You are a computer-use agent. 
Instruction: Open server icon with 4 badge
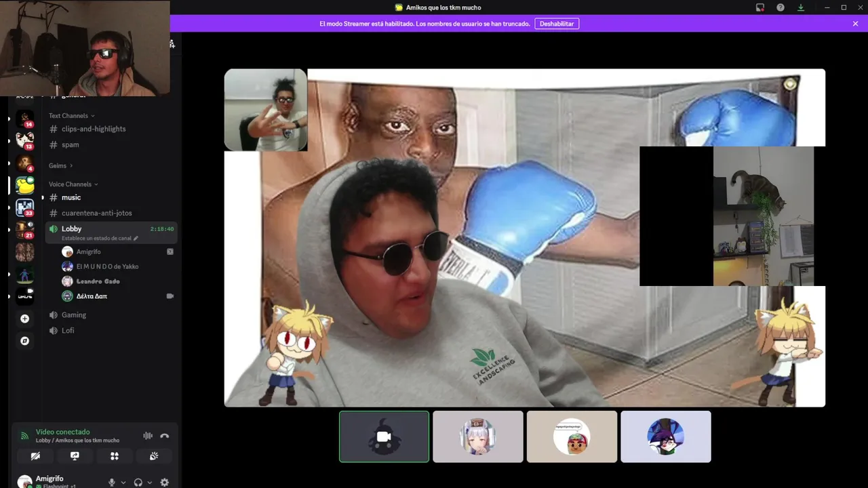25,163
